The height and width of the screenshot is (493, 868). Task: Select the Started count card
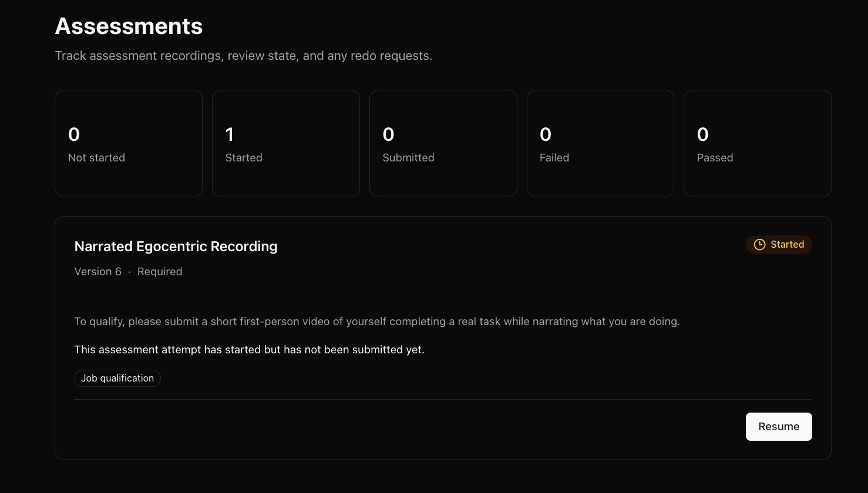pyautogui.click(x=286, y=143)
